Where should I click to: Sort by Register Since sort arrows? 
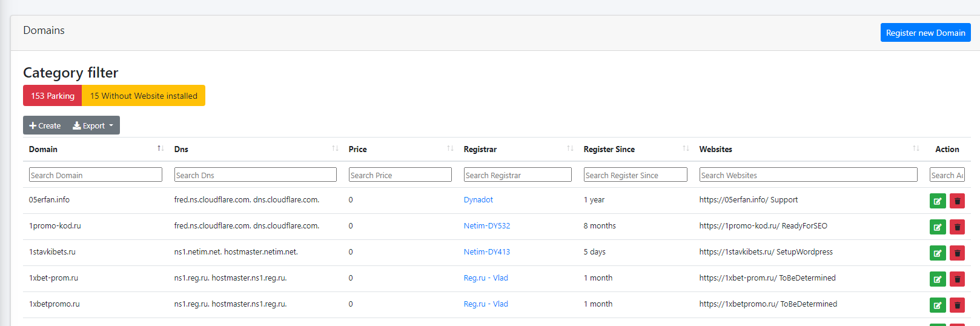pos(686,148)
